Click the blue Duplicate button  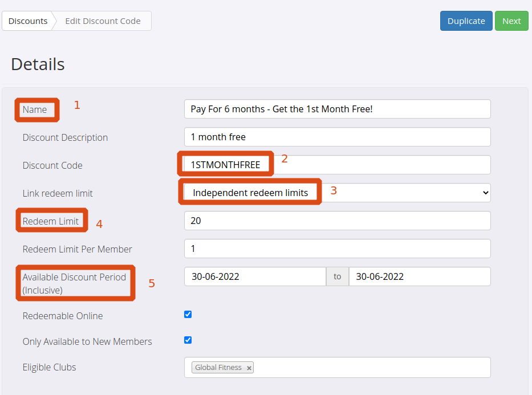466,21
